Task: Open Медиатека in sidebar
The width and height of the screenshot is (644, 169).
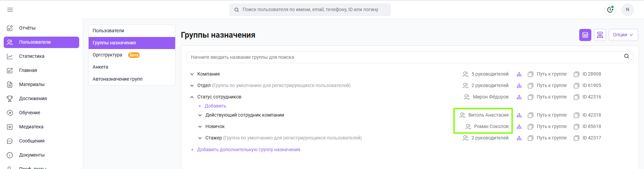Action: 41,127
